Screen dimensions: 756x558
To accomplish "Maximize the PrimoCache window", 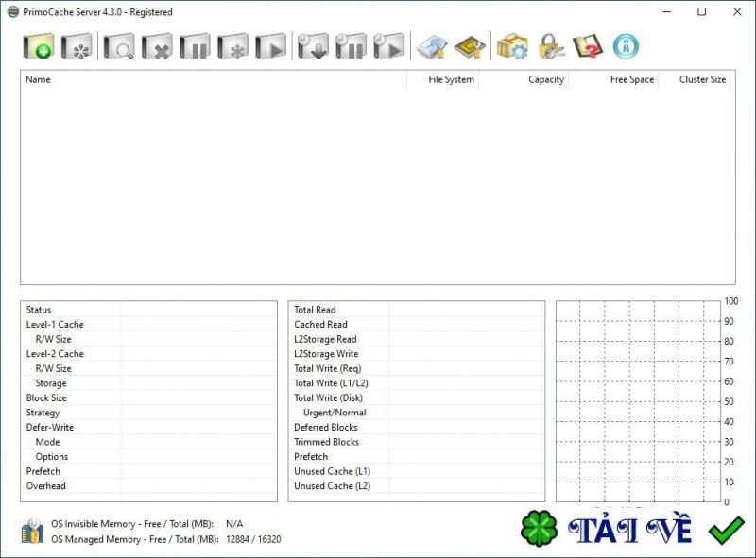I will [702, 11].
